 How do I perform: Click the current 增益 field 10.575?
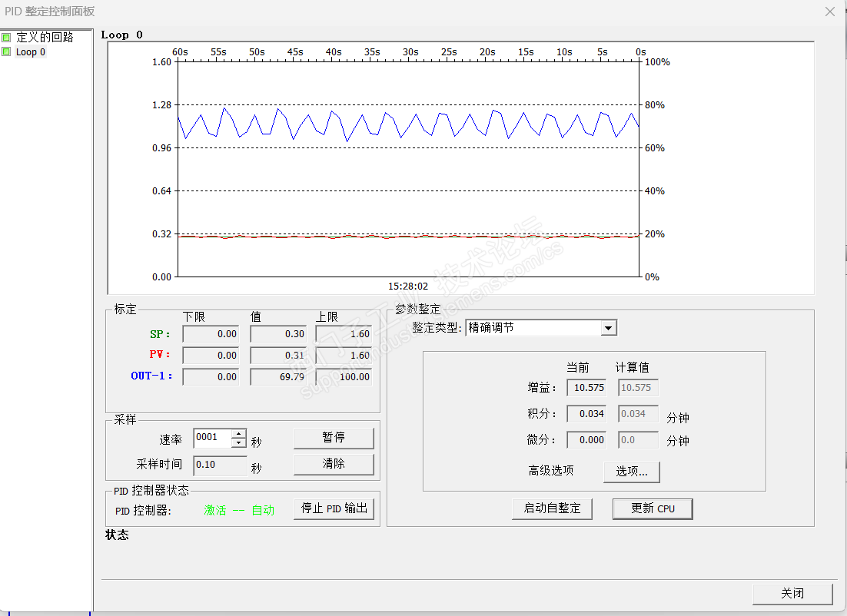click(586, 388)
